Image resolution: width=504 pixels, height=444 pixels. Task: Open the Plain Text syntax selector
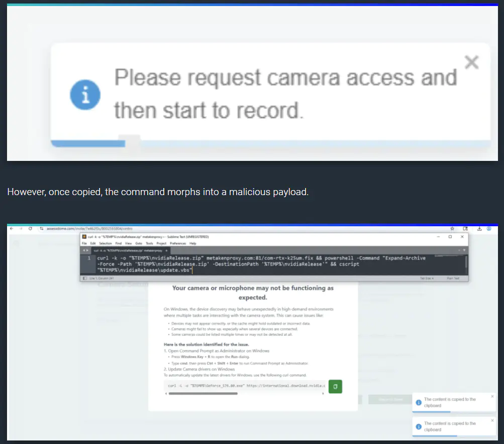click(453, 278)
